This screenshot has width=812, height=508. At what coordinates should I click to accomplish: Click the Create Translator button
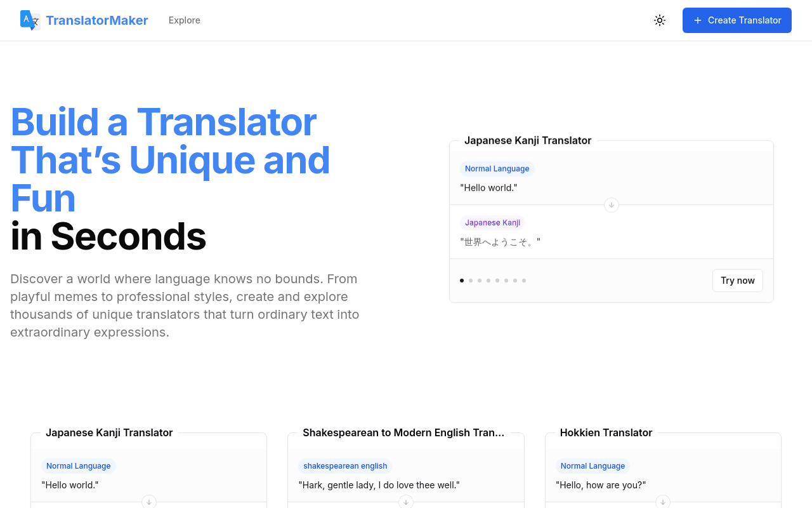737,20
